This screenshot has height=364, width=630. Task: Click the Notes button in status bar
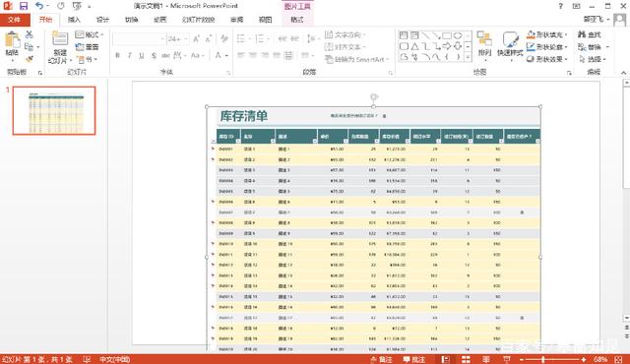(x=381, y=359)
